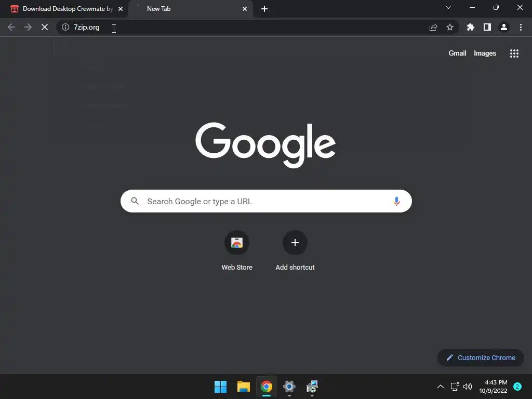Open the Google apps grid
This screenshot has width=532, height=399.
pos(514,54)
